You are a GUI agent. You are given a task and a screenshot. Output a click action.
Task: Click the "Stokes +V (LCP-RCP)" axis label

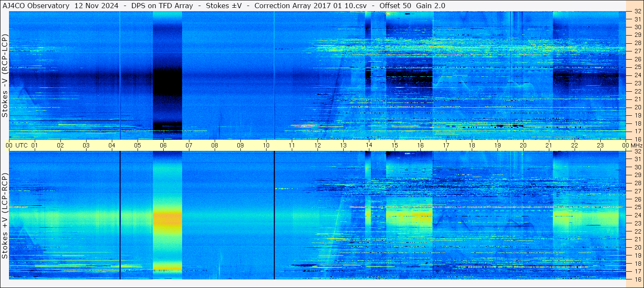(x=5, y=216)
